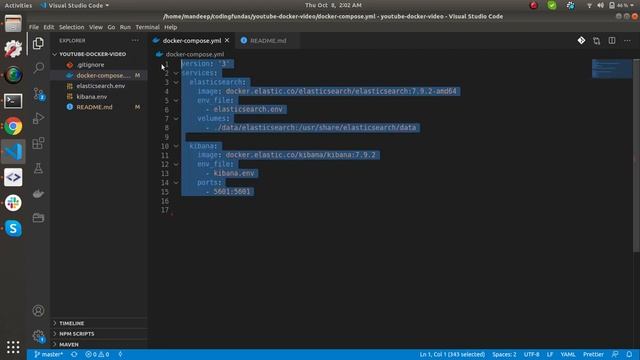Screen dimensions: 640x360
Task: Open the Search view in activity bar
Action: [38, 68]
